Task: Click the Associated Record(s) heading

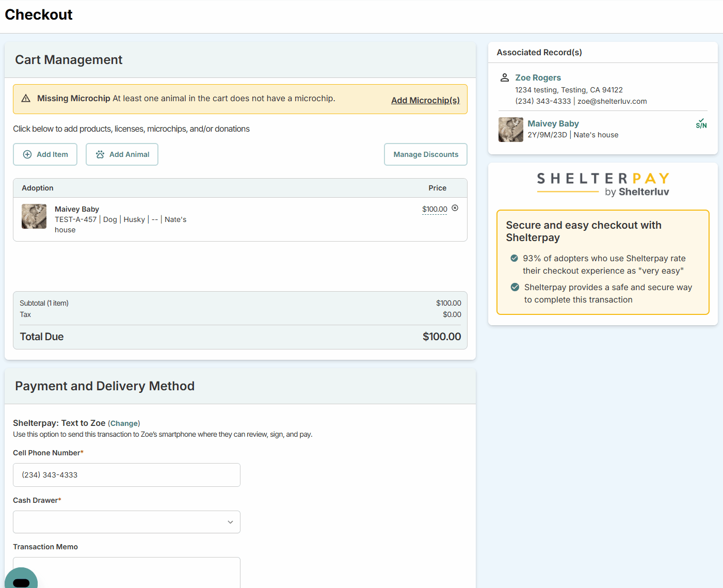Action: coord(539,52)
